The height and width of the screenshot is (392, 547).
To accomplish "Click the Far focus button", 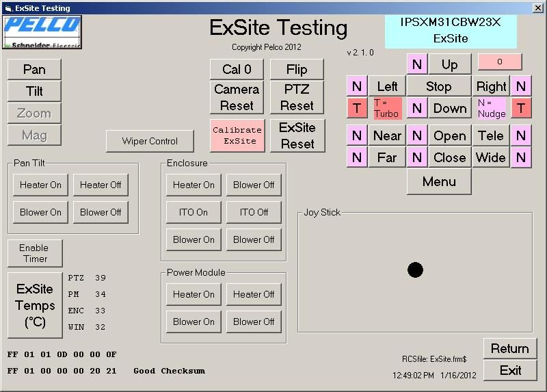I will tap(387, 157).
